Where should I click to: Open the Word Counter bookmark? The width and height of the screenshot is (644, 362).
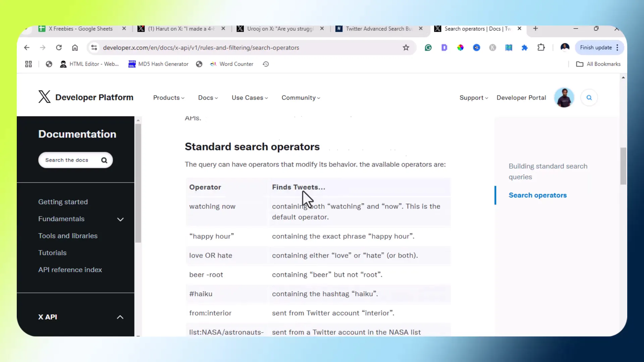pos(232,64)
